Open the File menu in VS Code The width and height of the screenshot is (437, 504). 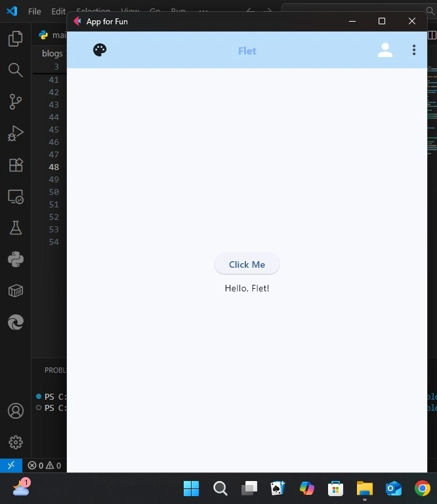click(x=34, y=12)
